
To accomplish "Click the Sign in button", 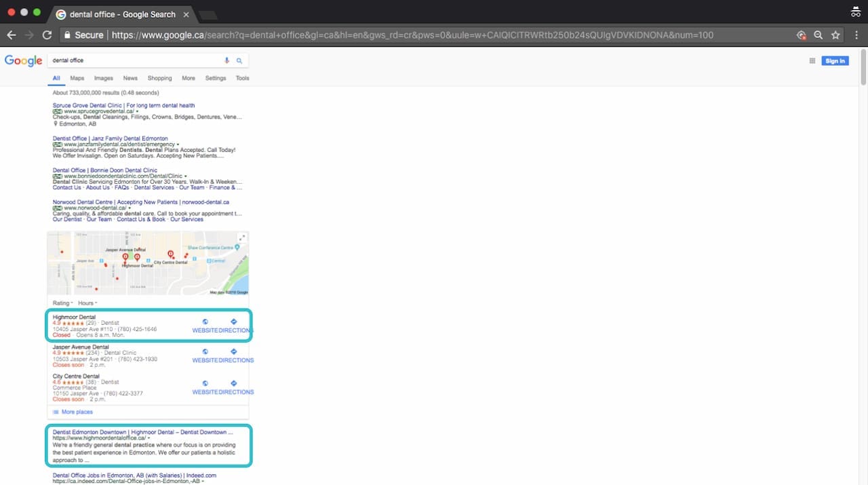I will pos(835,61).
